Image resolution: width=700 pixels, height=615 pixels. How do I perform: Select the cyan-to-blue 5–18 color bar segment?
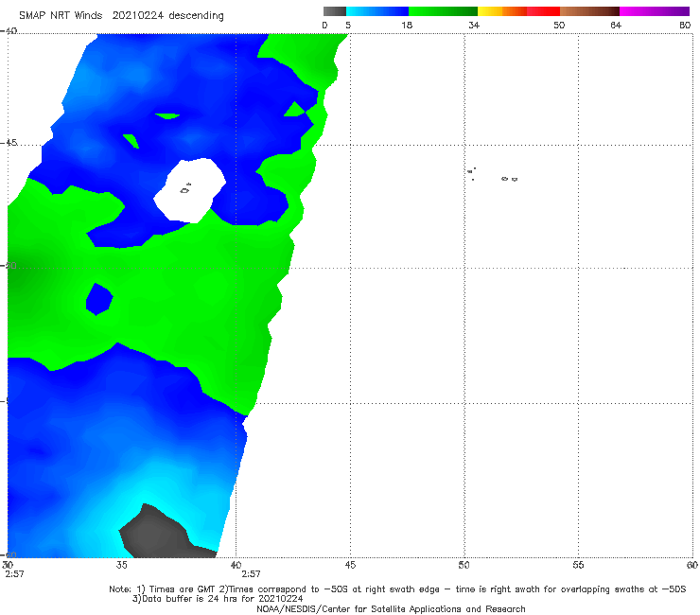coord(377,11)
